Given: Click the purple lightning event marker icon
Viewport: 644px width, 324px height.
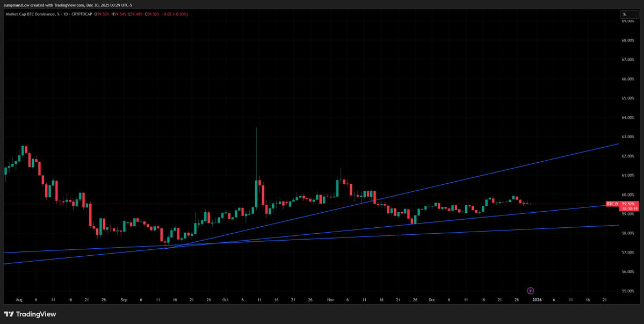Looking at the screenshot, I should (530, 291).
